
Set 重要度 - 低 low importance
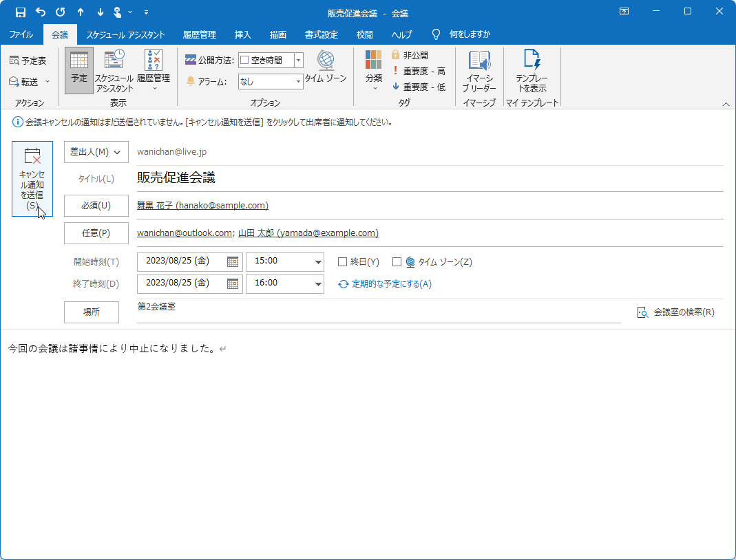[x=419, y=87]
